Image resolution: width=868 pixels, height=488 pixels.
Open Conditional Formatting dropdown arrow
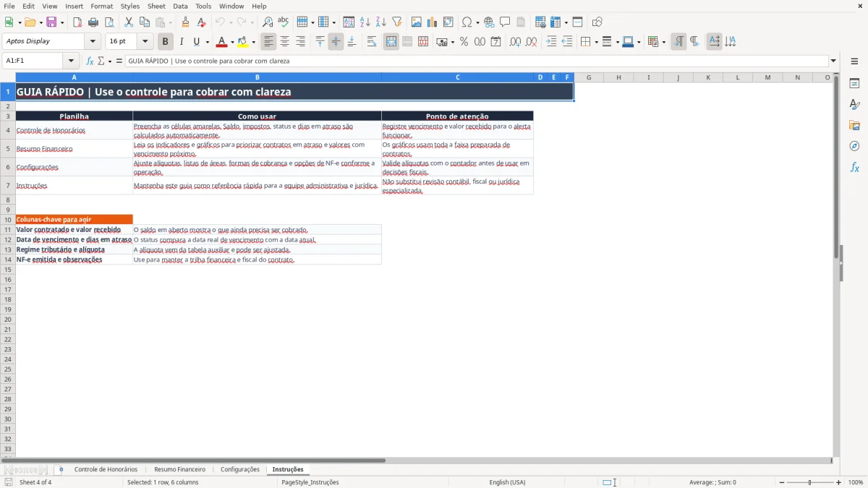[x=663, y=42]
